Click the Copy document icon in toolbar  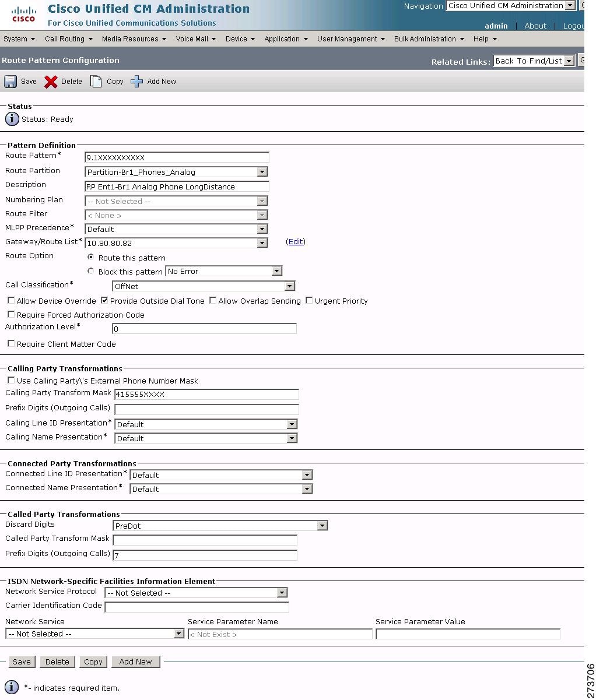[x=96, y=82]
